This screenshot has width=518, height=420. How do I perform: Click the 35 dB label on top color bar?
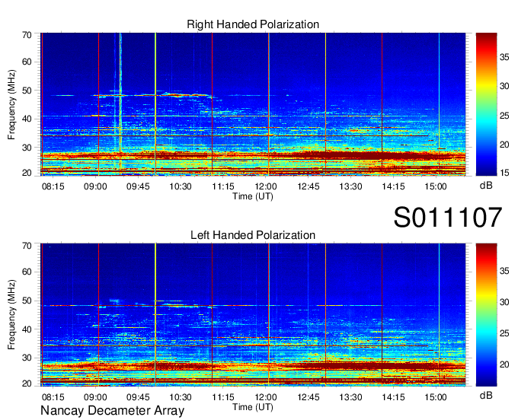tap(504, 57)
